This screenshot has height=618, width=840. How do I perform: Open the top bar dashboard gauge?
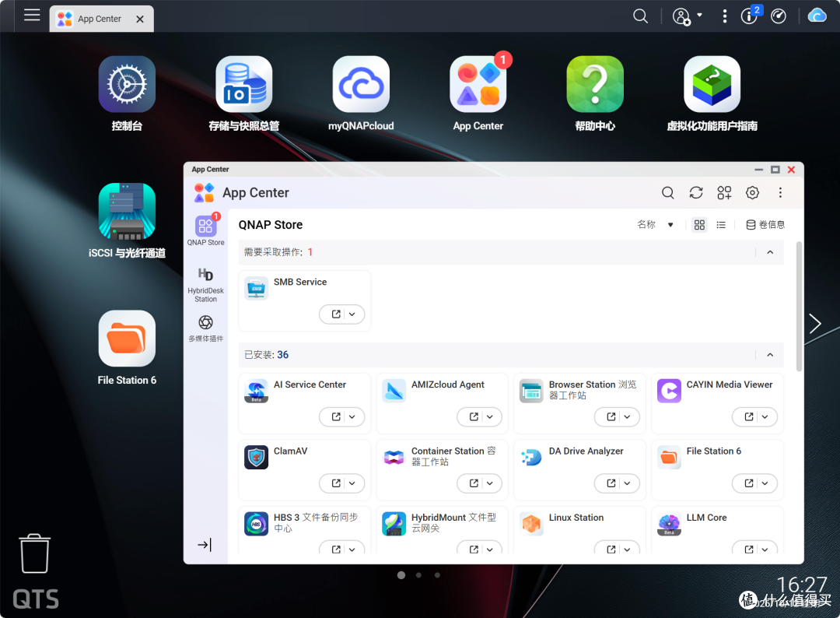click(779, 16)
